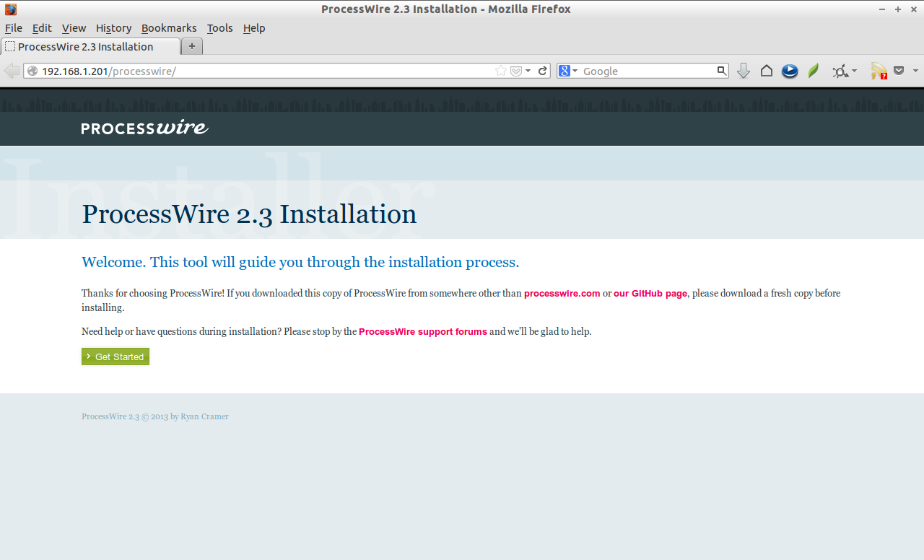924x560 pixels.
Task: Select the ProcessWire 2.3 Installation tab
Action: (90, 47)
